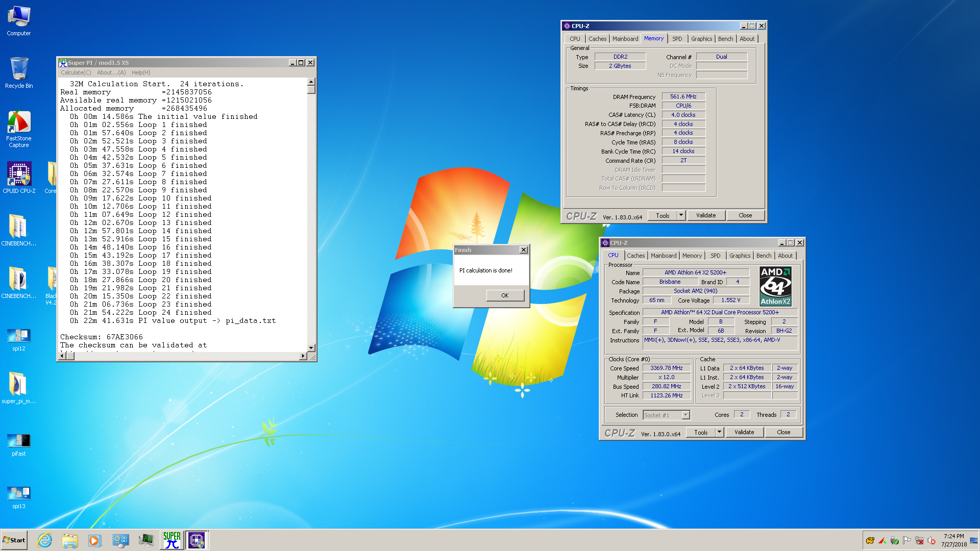
Task: Select the spi12 desktop file icon
Action: click(19, 340)
